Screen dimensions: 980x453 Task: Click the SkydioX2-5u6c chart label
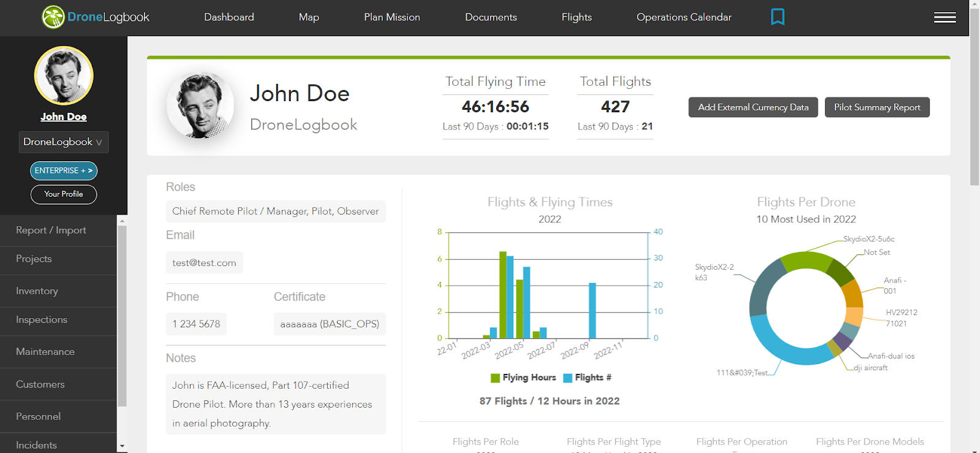(x=869, y=239)
